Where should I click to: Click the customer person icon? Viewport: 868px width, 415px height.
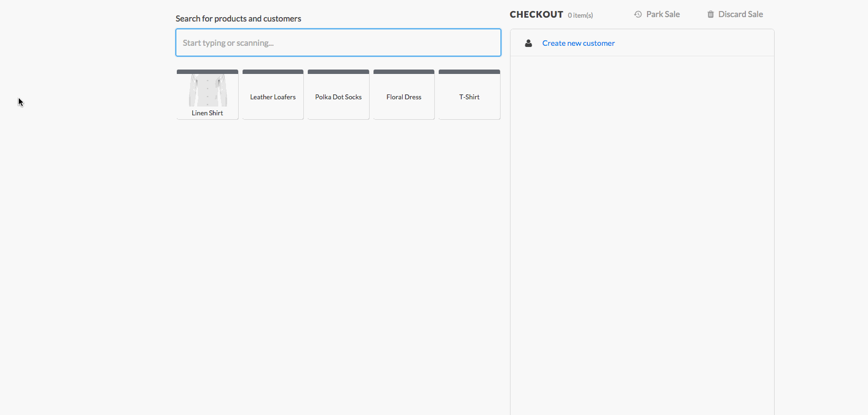528,43
